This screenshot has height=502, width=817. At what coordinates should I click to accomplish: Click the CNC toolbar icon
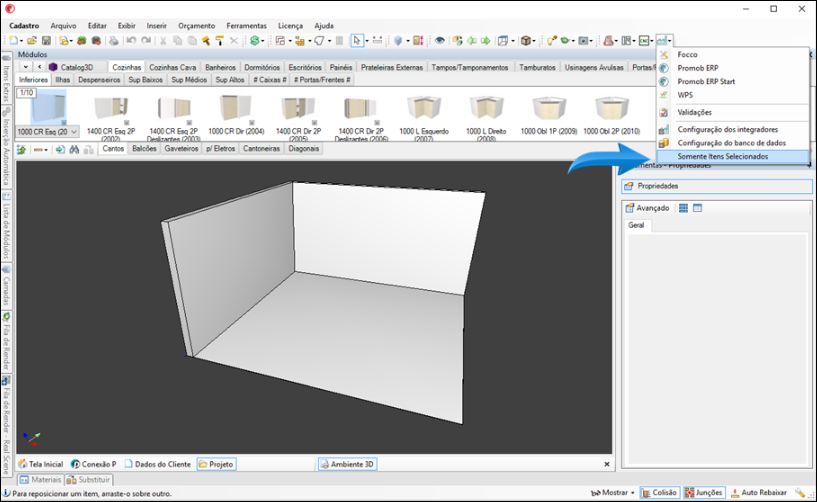point(645,40)
